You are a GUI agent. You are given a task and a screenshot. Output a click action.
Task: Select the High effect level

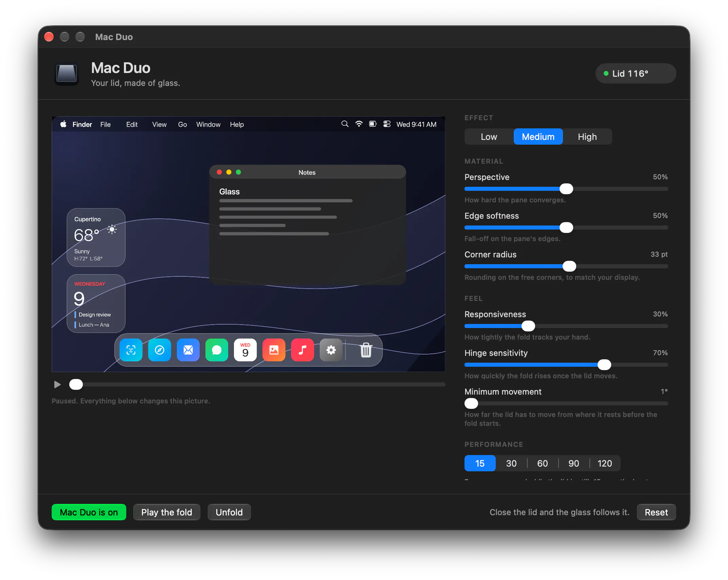pyautogui.click(x=587, y=137)
